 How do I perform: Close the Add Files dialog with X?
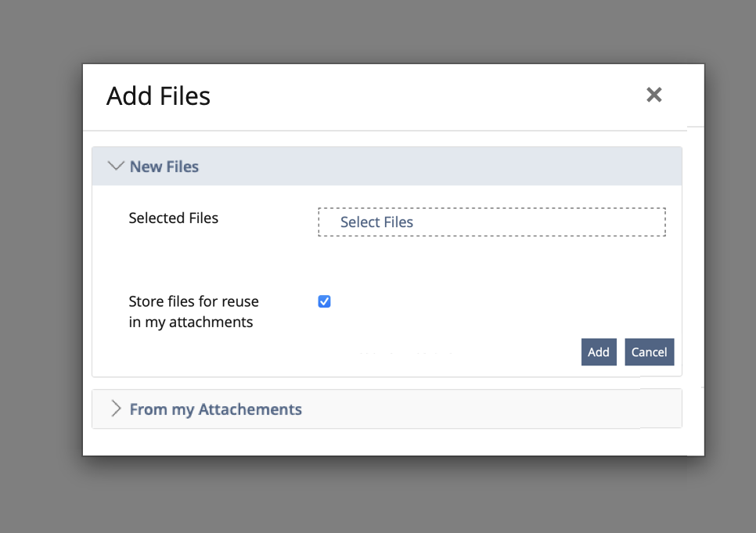(x=654, y=95)
